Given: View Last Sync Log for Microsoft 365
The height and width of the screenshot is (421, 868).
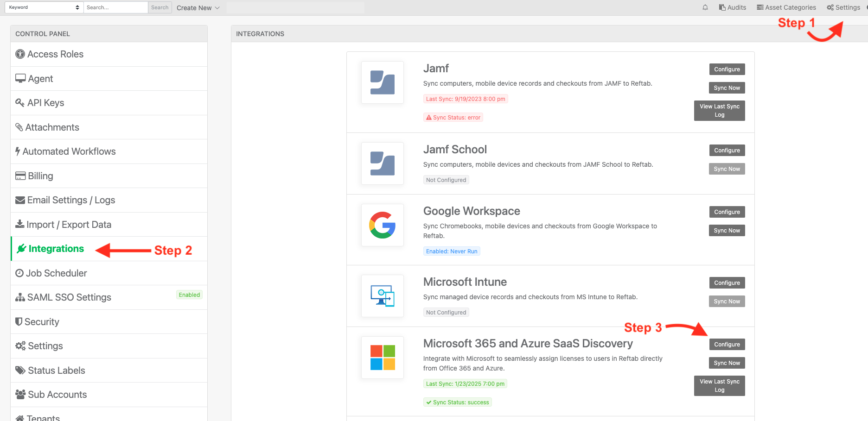Looking at the screenshot, I should point(719,385).
